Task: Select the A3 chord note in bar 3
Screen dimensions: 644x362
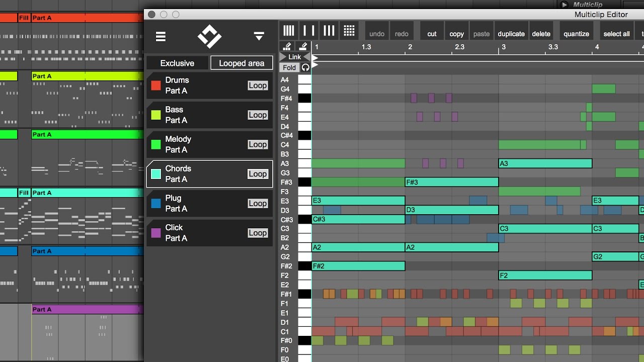Action: point(545,163)
